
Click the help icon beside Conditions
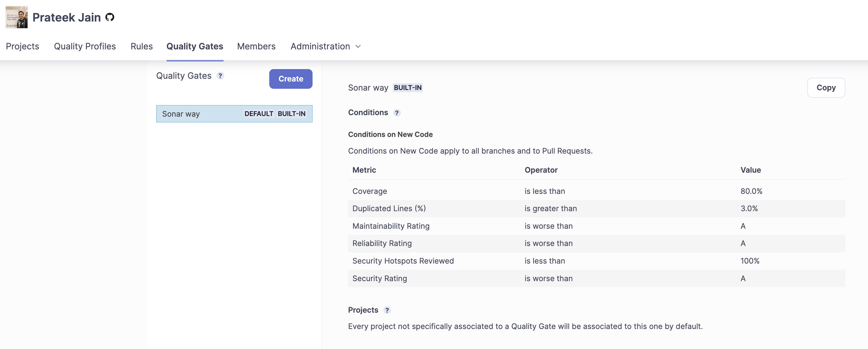point(397,113)
